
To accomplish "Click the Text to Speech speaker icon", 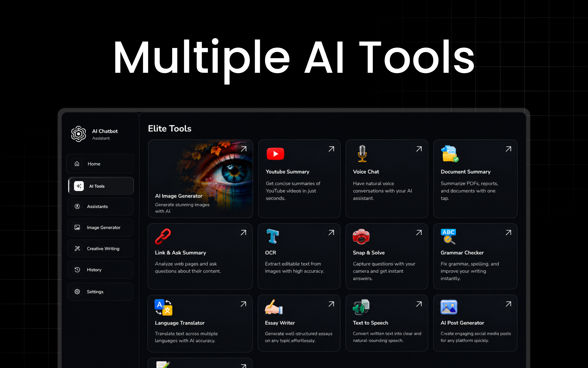I will [x=361, y=307].
